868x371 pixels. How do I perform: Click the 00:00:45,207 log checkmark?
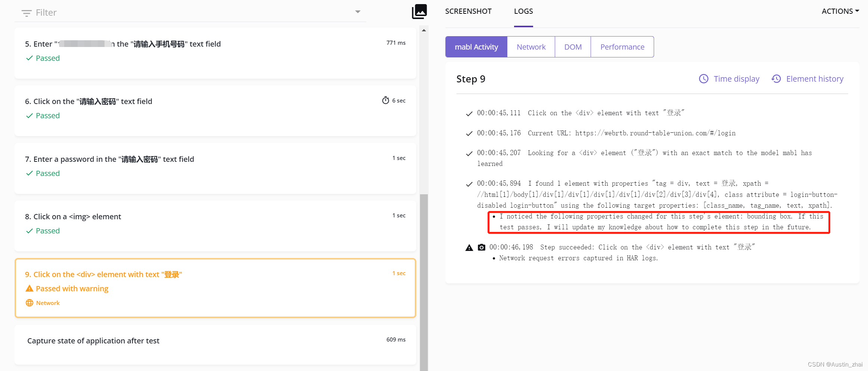[x=469, y=154]
